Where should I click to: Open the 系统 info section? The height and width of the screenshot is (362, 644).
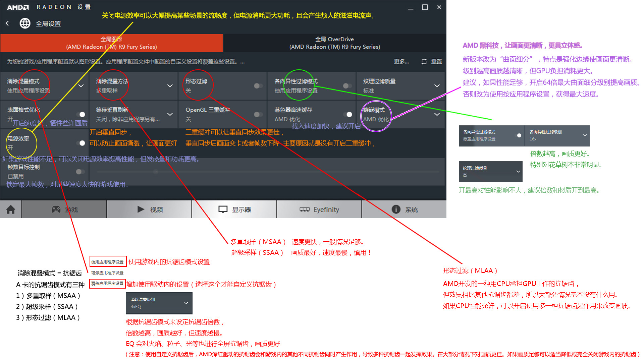(404, 209)
